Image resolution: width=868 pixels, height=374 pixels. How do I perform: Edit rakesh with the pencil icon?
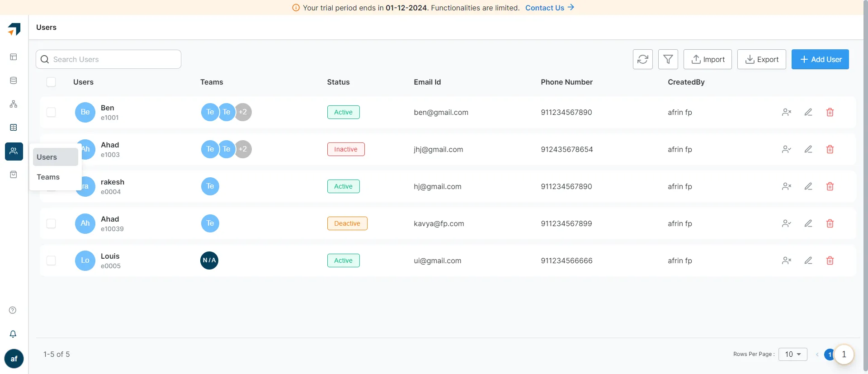808,186
